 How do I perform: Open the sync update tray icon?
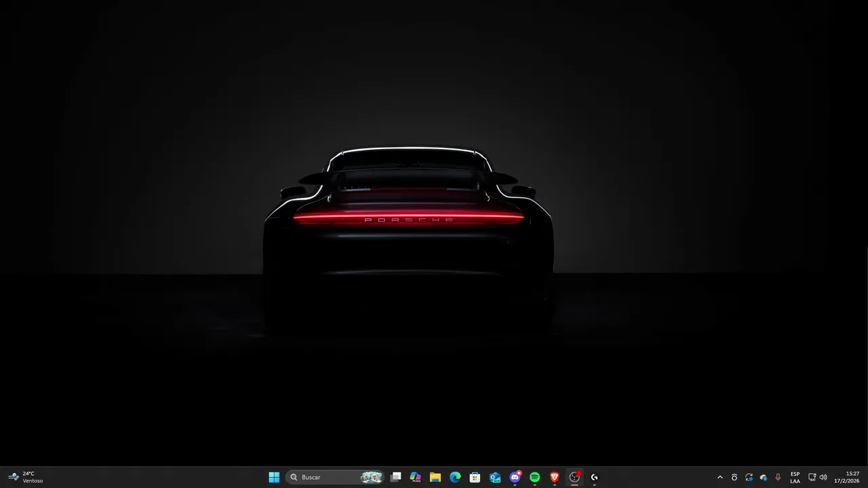[749, 477]
